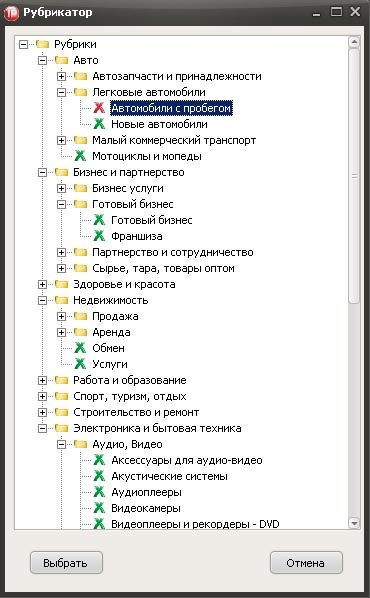Click the green X icon beside Франшиза

(x=99, y=236)
